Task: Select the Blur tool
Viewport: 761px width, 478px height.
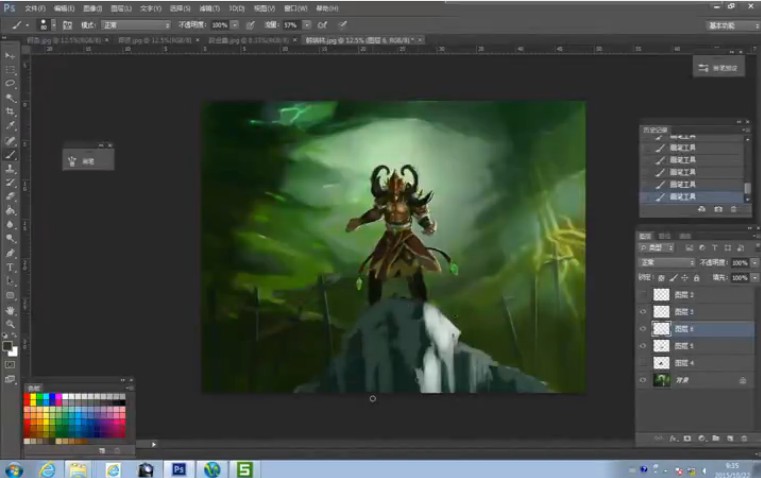Action: (10, 225)
